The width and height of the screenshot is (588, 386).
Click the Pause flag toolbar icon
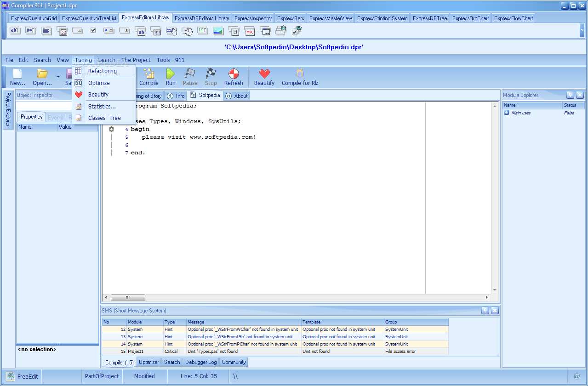point(190,74)
